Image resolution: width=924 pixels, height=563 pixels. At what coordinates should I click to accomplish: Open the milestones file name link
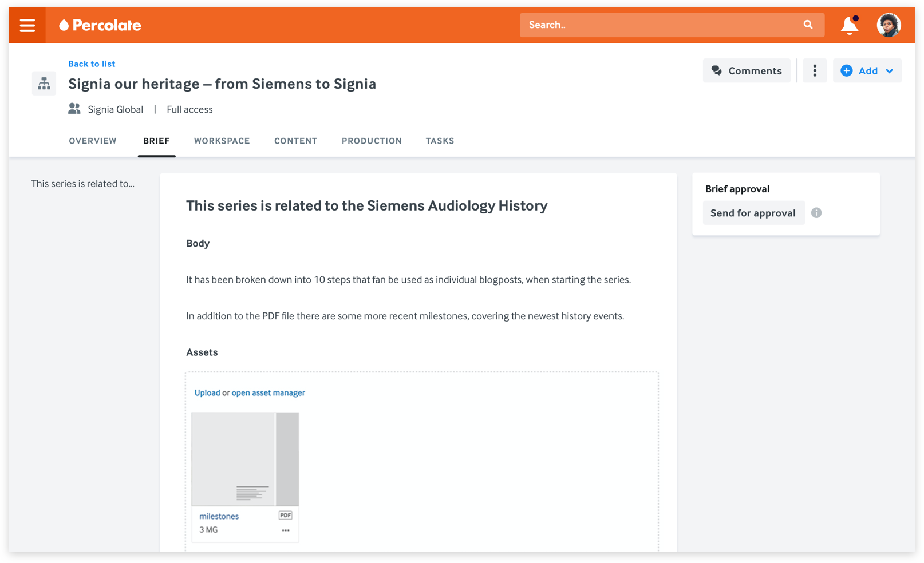pos(219,516)
